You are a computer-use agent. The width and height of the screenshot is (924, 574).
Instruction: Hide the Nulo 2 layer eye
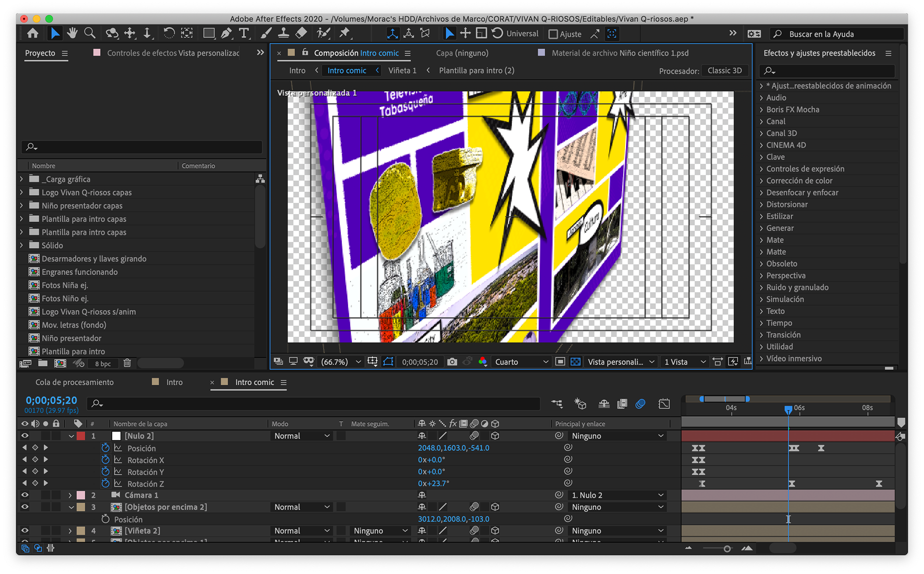pos(25,436)
